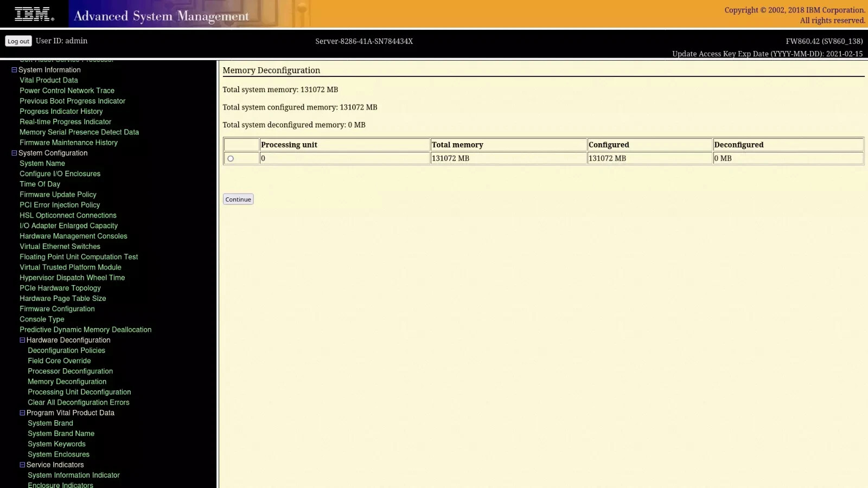Collapse the Service Indicators group
Viewport: 868px width, 488px height.
[22, 465]
